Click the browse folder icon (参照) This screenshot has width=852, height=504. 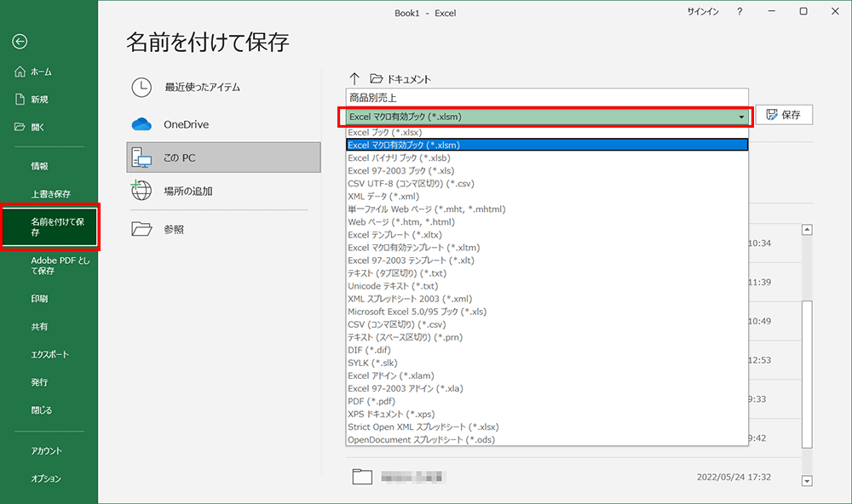pos(141,229)
